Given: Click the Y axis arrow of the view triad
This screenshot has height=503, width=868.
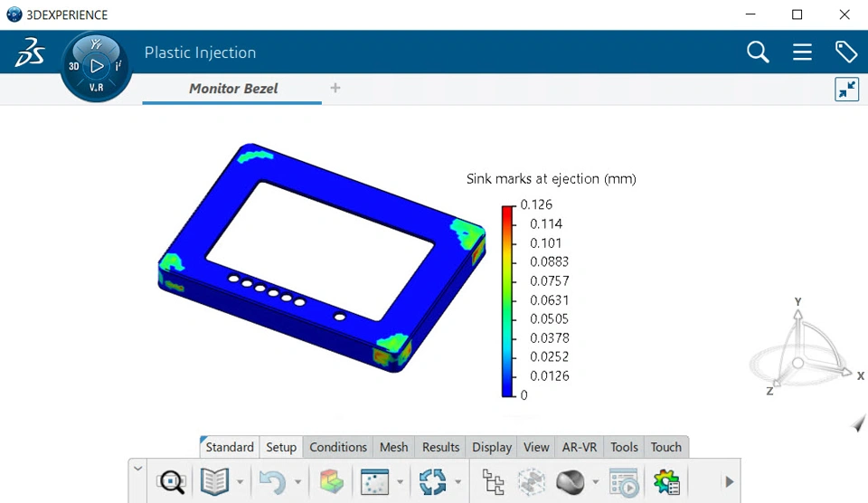Looking at the screenshot, I should (x=797, y=314).
